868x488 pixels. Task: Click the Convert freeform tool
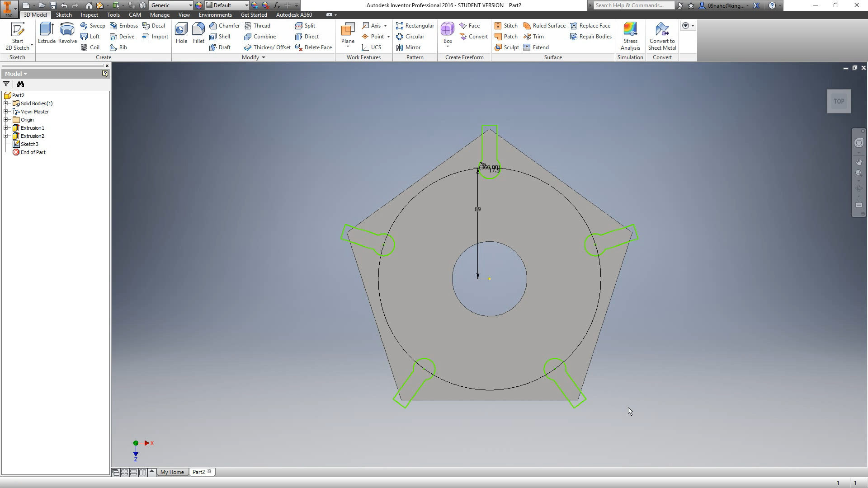(473, 37)
